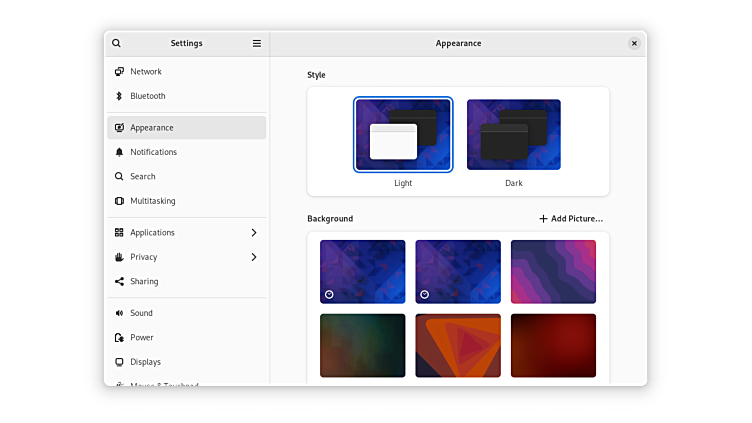Screen dimensions: 752x423
Task: Select the Dark style option
Action: (513, 135)
